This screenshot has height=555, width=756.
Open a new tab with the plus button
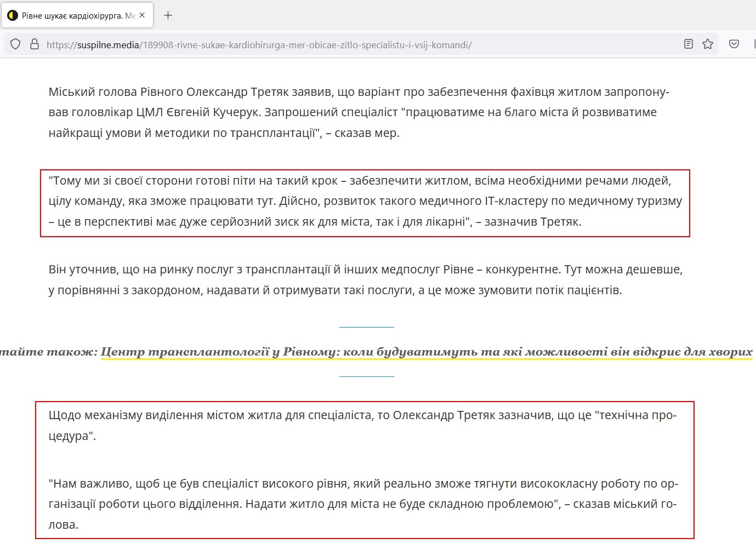168,15
